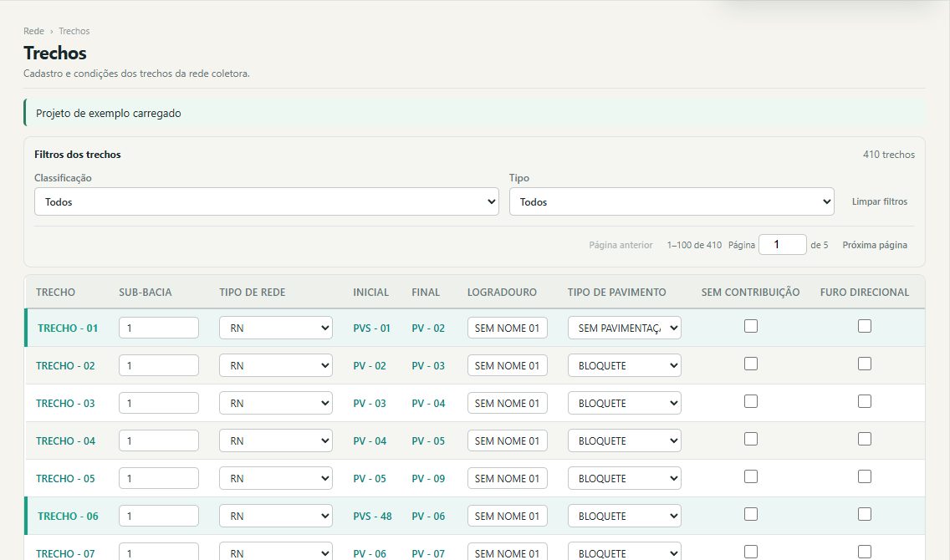Click the Limpar filtros button

pos(880,201)
